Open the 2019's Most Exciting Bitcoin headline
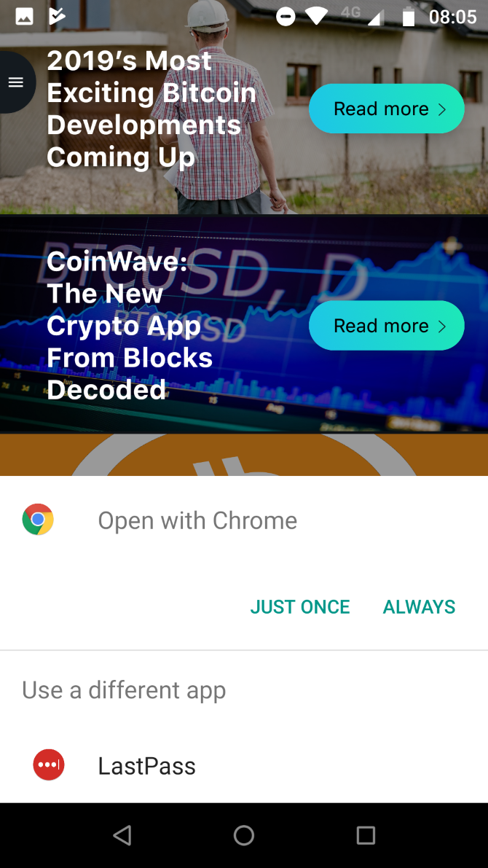The width and height of the screenshot is (488, 868). click(151, 109)
